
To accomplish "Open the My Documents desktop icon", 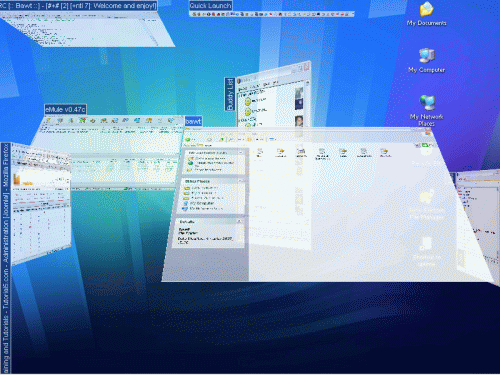I will tap(426, 14).
